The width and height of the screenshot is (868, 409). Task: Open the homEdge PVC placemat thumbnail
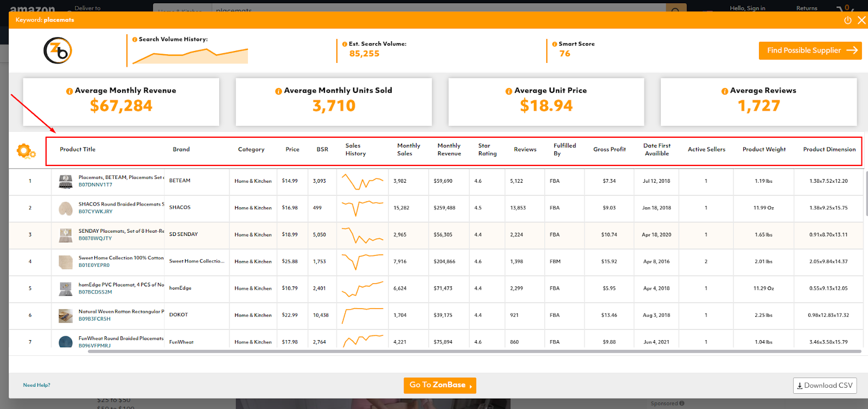pyautogui.click(x=66, y=289)
